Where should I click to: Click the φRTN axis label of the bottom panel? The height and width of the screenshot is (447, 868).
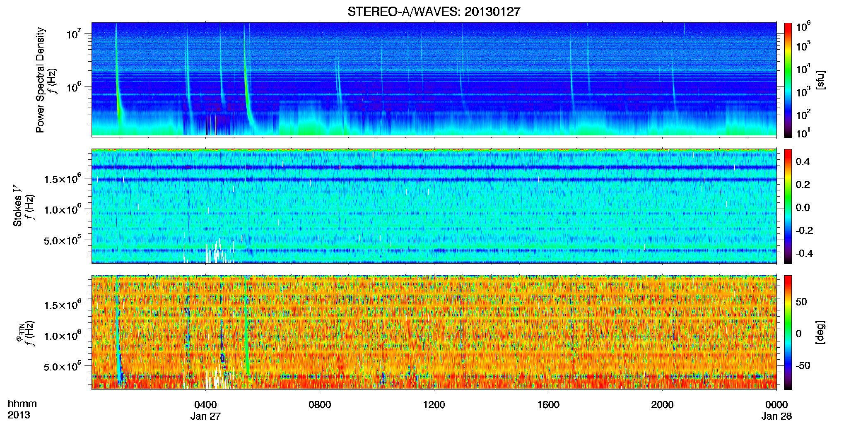pos(19,333)
